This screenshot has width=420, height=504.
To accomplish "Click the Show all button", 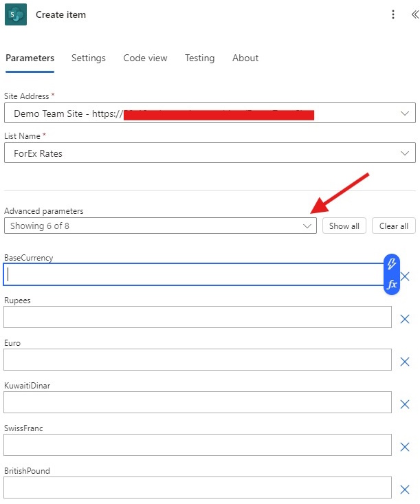I will [344, 226].
